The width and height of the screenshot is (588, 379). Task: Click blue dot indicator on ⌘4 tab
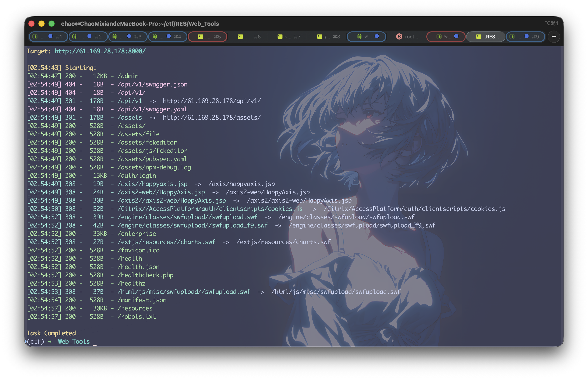click(169, 36)
